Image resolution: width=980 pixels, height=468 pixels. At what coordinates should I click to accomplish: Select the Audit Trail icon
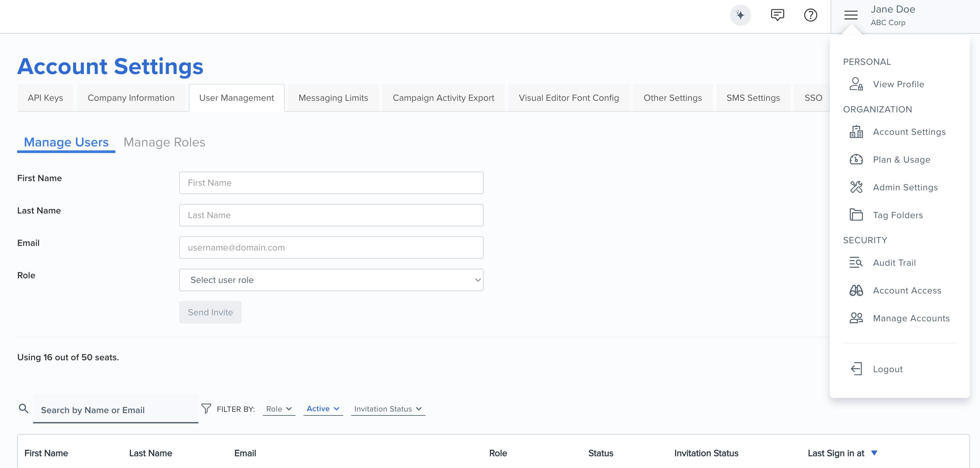pos(856,262)
